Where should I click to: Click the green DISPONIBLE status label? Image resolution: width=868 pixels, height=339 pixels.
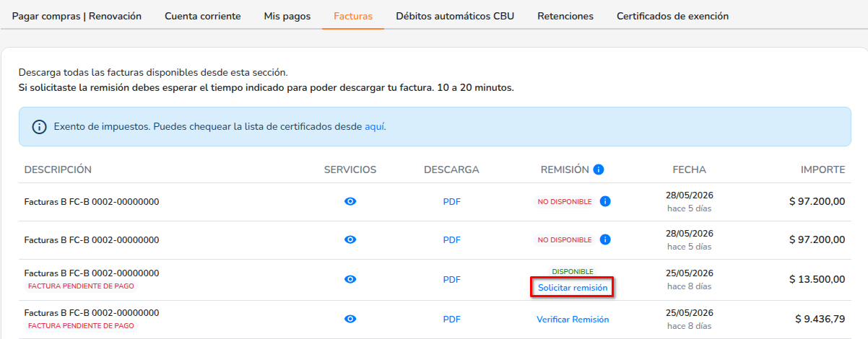pyautogui.click(x=573, y=271)
